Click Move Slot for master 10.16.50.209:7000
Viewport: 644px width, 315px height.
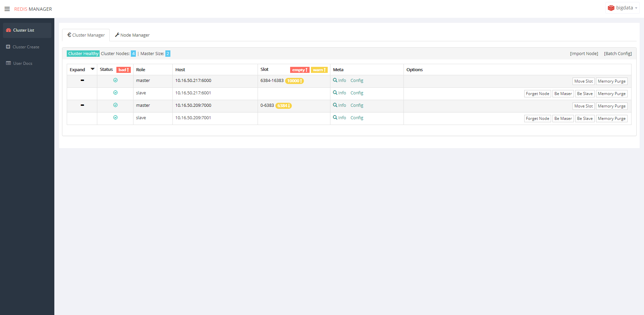[x=583, y=106]
